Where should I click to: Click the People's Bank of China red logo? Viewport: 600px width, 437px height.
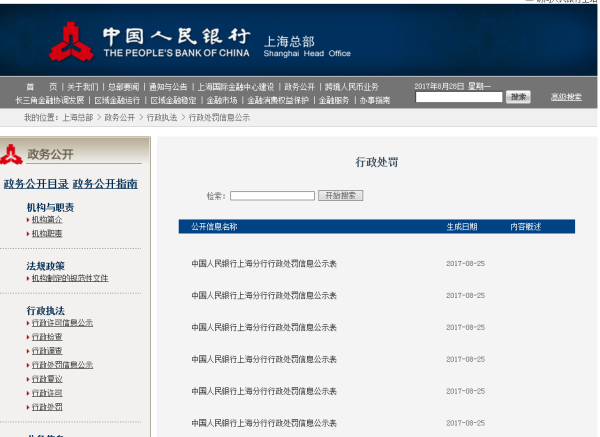coord(71,42)
